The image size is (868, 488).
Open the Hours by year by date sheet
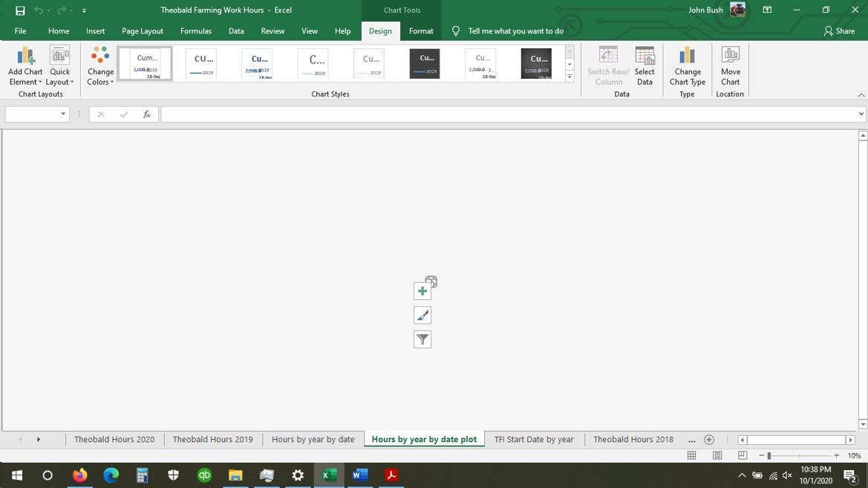313,439
